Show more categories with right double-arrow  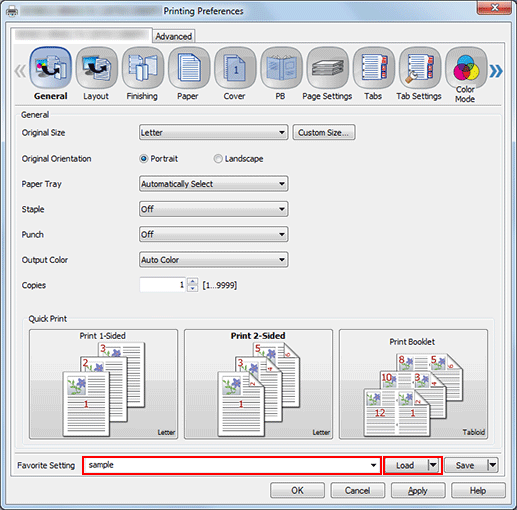point(496,71)
